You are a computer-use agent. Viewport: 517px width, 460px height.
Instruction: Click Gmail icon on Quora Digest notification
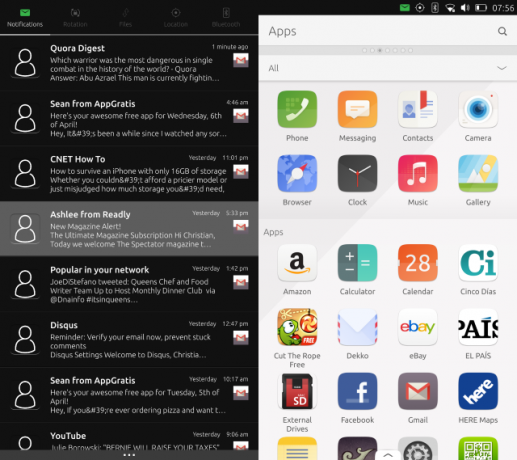coord(241,60)
